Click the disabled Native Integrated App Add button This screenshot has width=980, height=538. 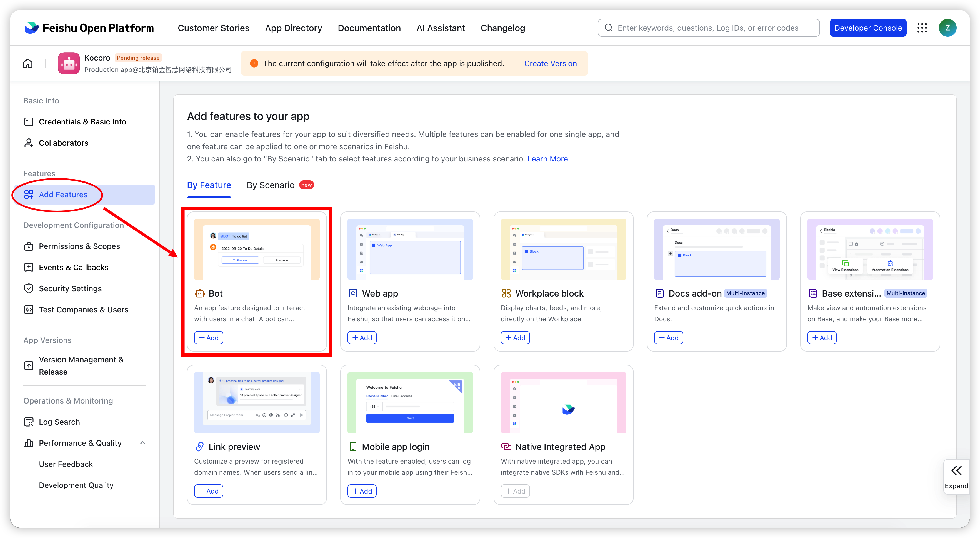point(515,491)
